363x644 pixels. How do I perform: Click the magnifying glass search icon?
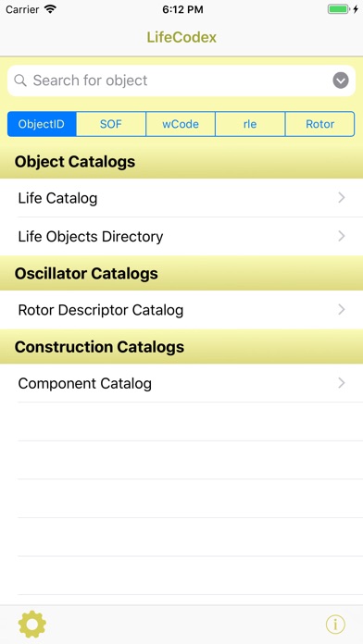[x=20, y=80]
